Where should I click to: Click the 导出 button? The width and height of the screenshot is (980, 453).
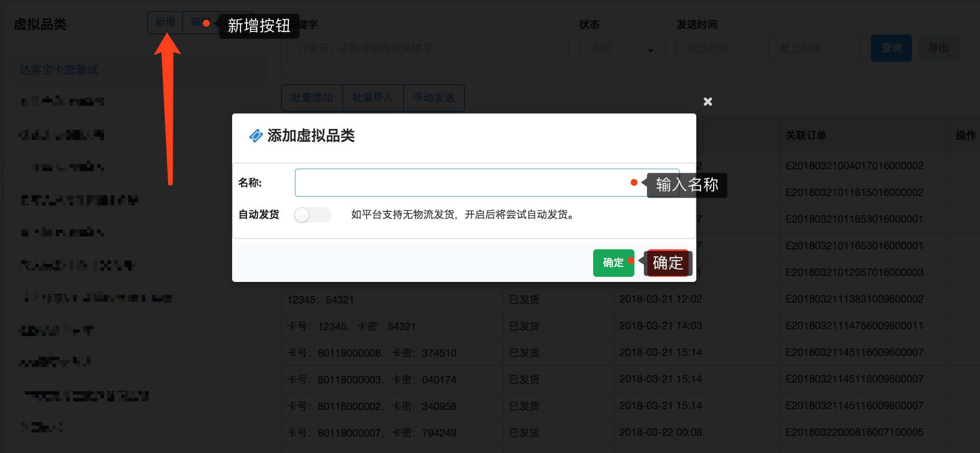(x=938, y=48)
